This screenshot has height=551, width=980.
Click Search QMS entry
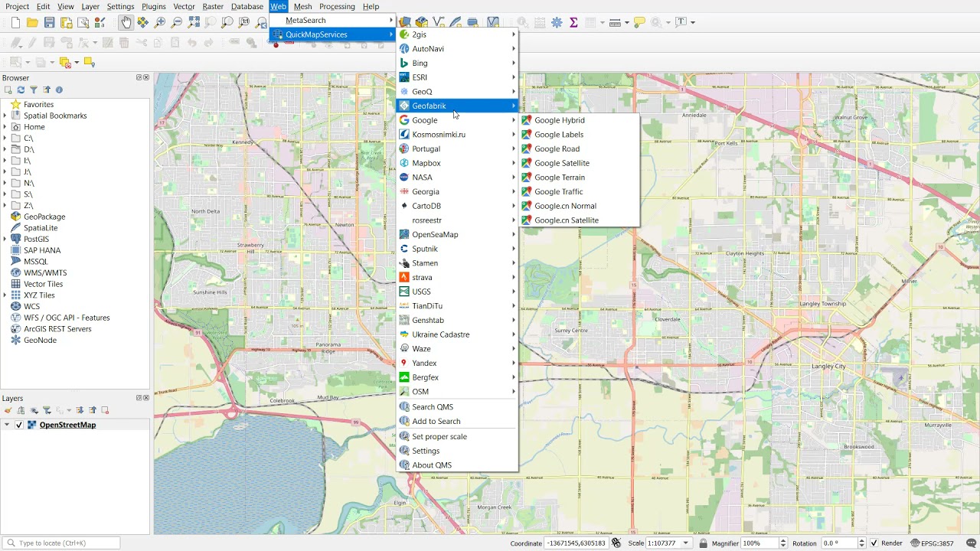(x=457, y=407)
